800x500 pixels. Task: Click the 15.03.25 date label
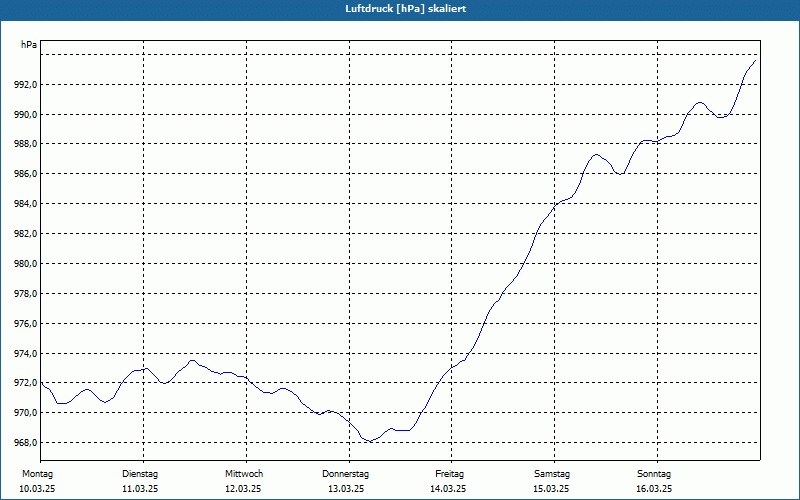coord(551,489)
